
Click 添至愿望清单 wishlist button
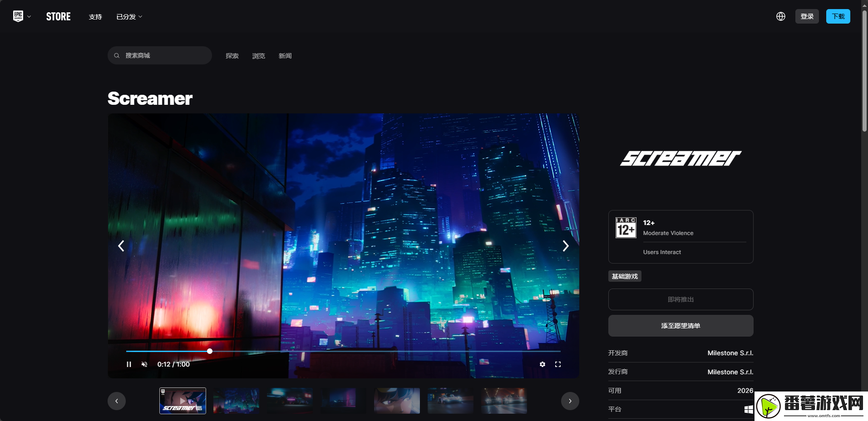(681, 326)
